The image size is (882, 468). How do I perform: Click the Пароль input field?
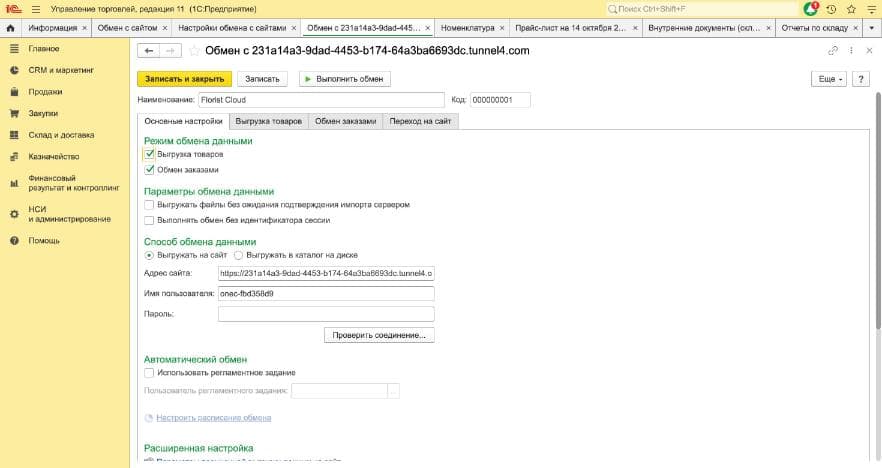click(x=326, y=314)
